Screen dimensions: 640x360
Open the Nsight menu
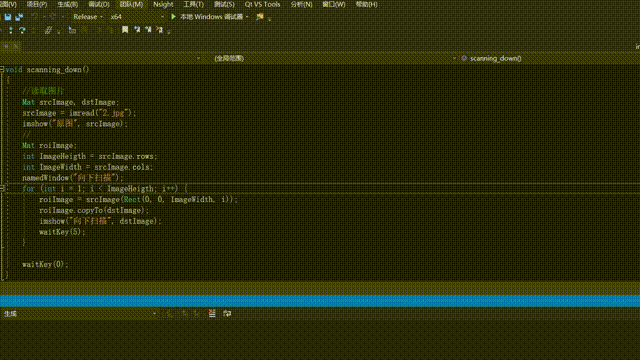(x=163, y=4)
